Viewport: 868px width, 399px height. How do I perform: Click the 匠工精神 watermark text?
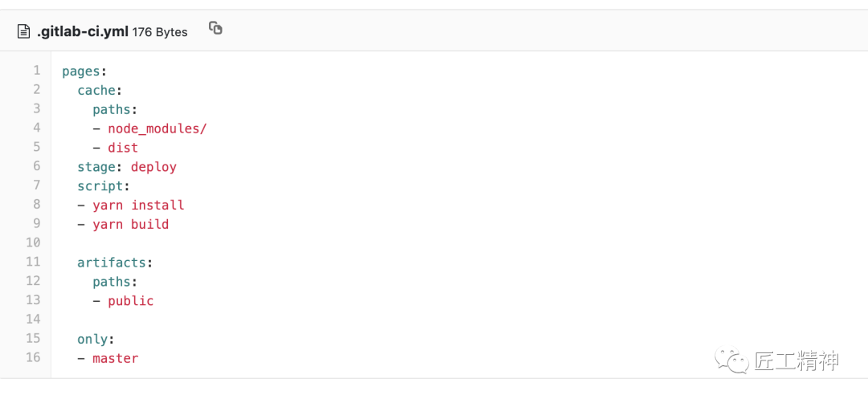pyautogui.click(x=797, y=361)
